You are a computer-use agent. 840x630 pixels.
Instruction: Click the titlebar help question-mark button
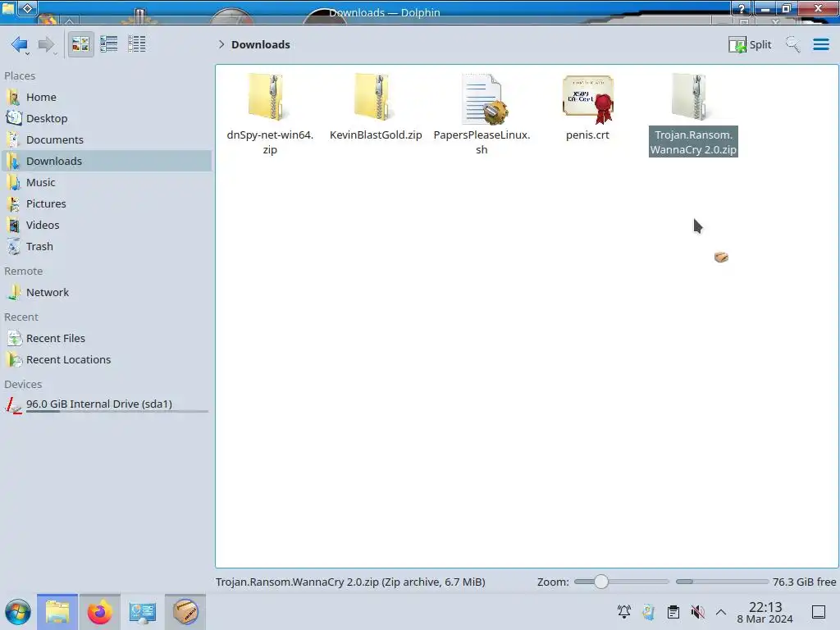742,8
